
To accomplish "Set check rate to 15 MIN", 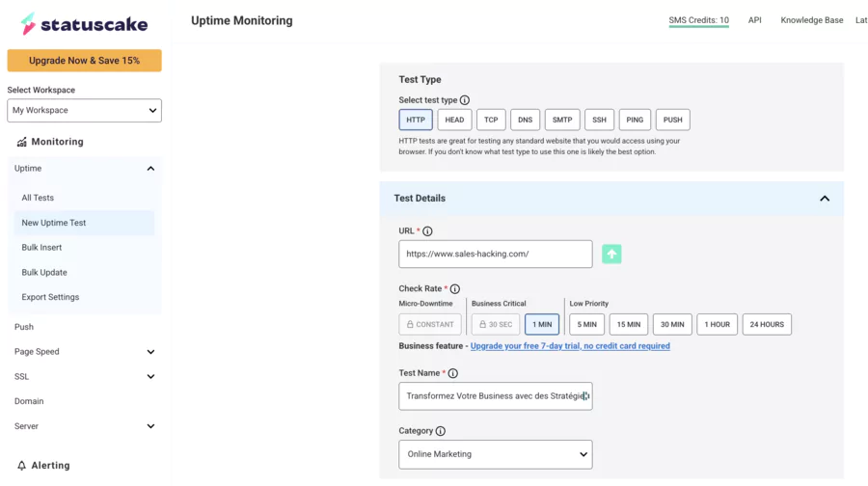I will point(629,324).
